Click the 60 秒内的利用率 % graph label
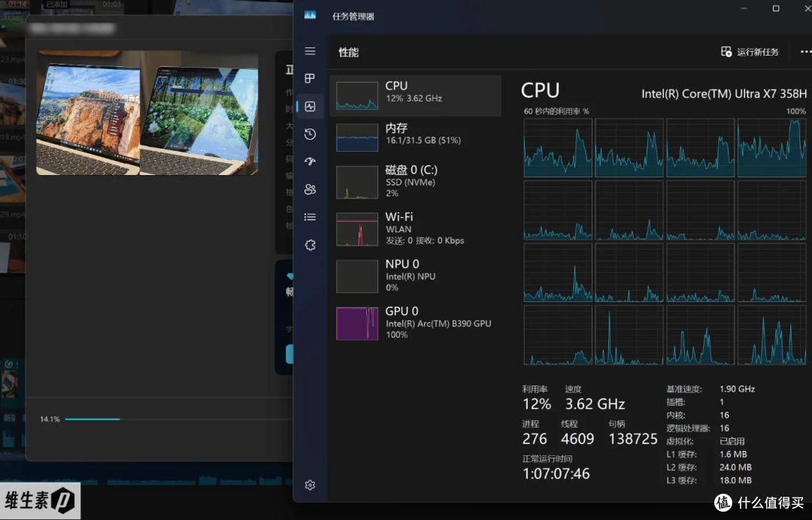812x520 pixels. click(x=556, y=111)
